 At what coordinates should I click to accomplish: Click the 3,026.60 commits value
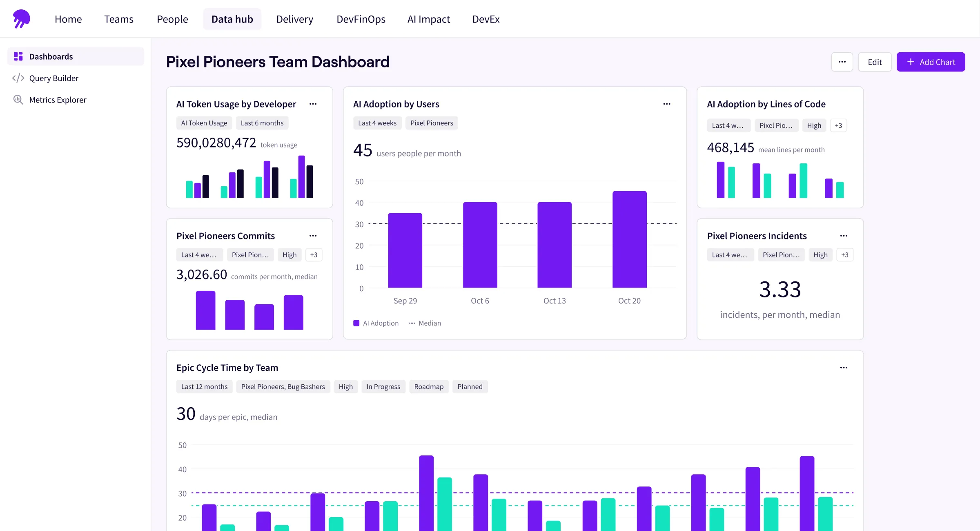202,274
